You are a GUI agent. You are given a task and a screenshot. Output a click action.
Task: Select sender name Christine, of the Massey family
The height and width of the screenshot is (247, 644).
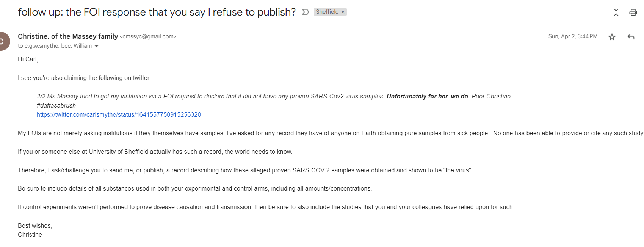[68, 36]
